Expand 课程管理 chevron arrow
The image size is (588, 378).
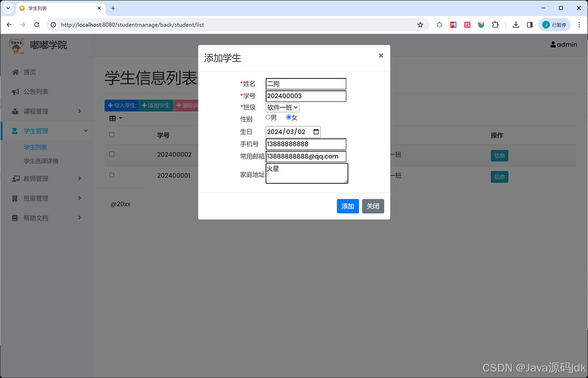80,111
